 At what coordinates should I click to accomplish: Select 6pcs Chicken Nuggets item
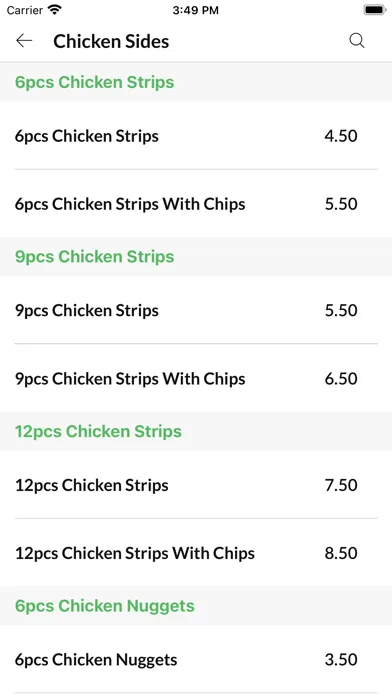coord(196,660)
